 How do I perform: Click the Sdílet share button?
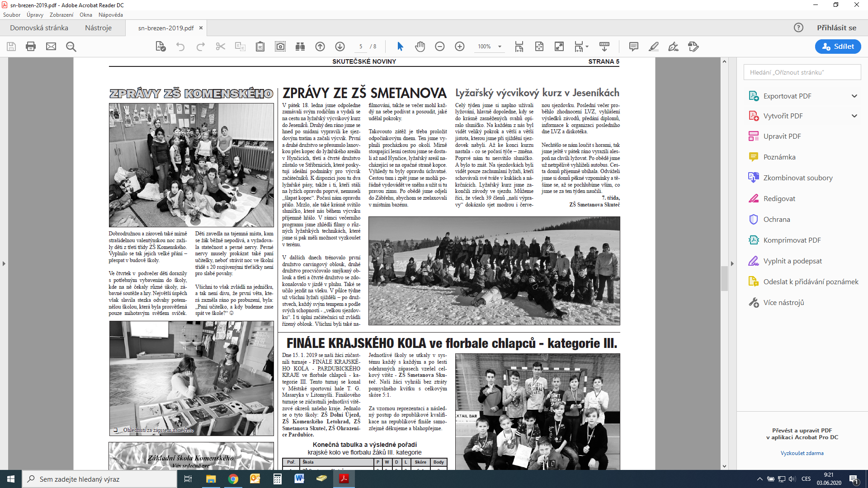[x=838, y=47]
